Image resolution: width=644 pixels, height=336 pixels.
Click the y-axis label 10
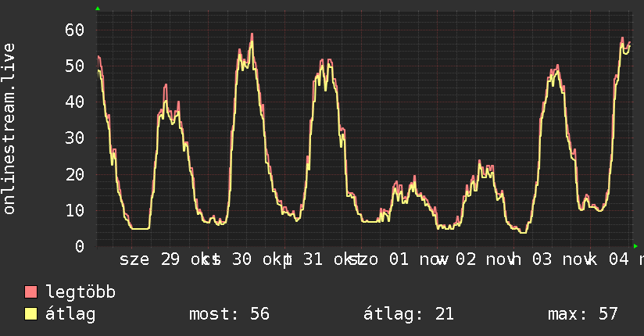74,210
